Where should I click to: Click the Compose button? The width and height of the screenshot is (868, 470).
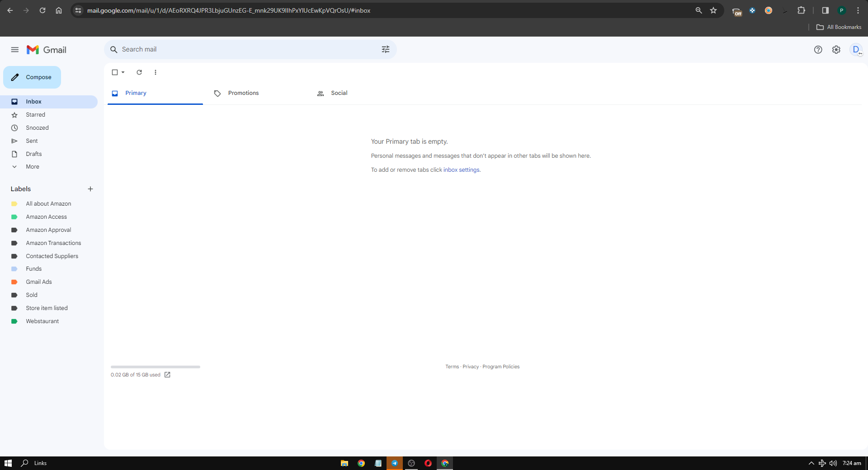[x=32, y=77]
